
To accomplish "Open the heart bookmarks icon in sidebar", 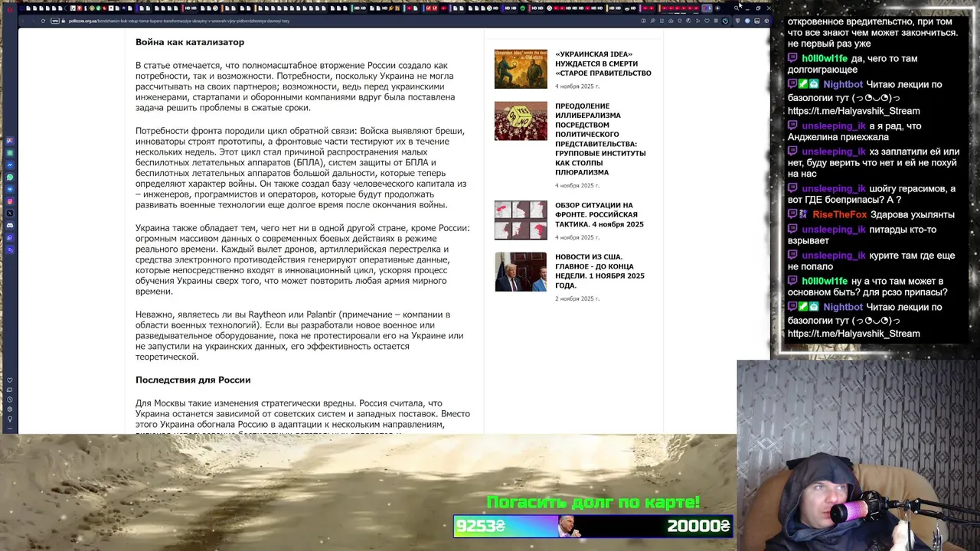I will 10,380.
